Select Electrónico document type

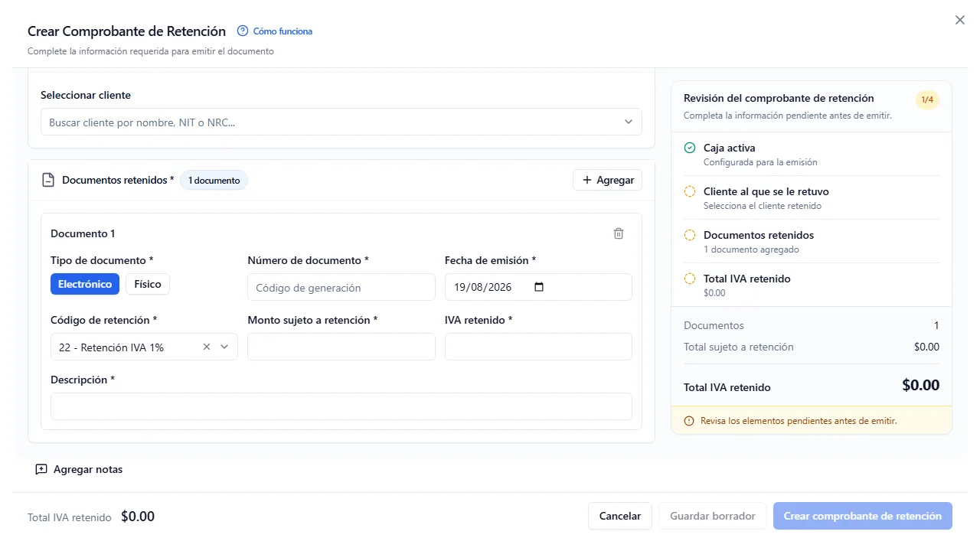(x=85, y=284)
